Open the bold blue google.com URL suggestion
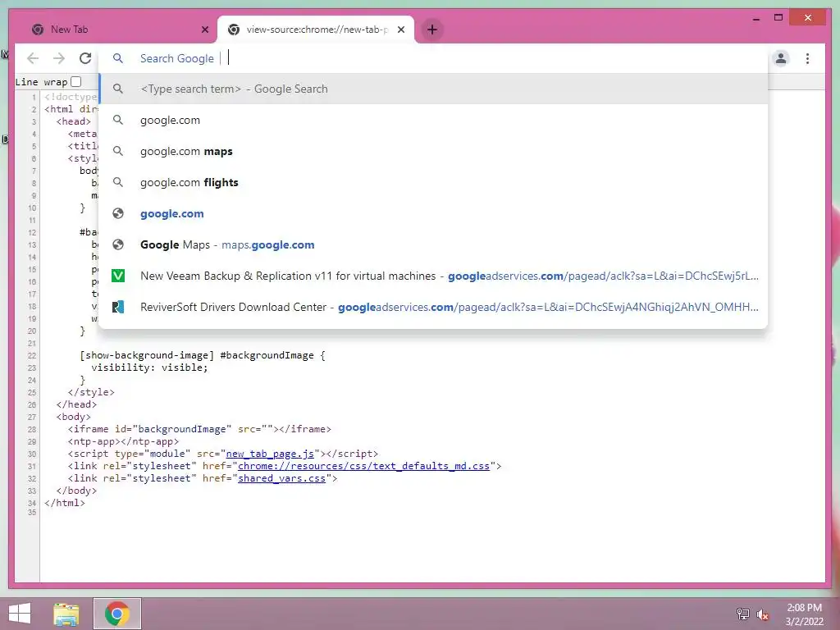The image size is (840, 630). tap(433, 213)
